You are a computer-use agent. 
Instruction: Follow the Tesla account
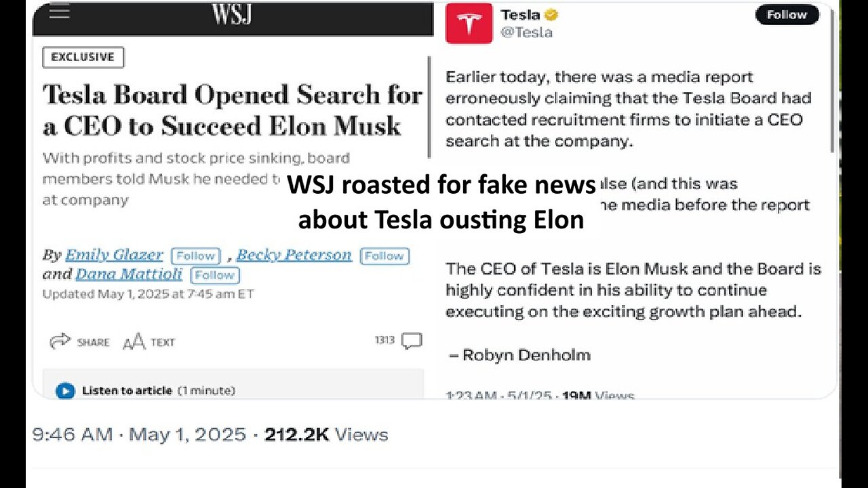pos(787,15)
